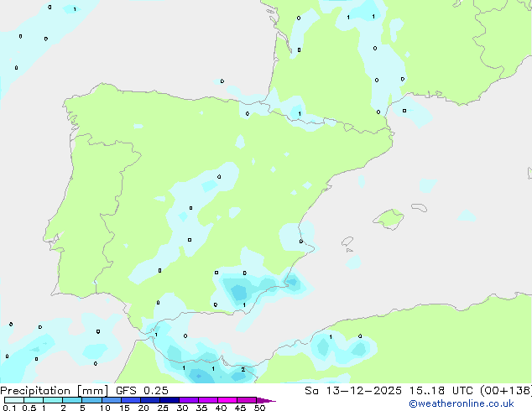
Task: Click the 20–25 mm legend color box
Action: [150, 400]
